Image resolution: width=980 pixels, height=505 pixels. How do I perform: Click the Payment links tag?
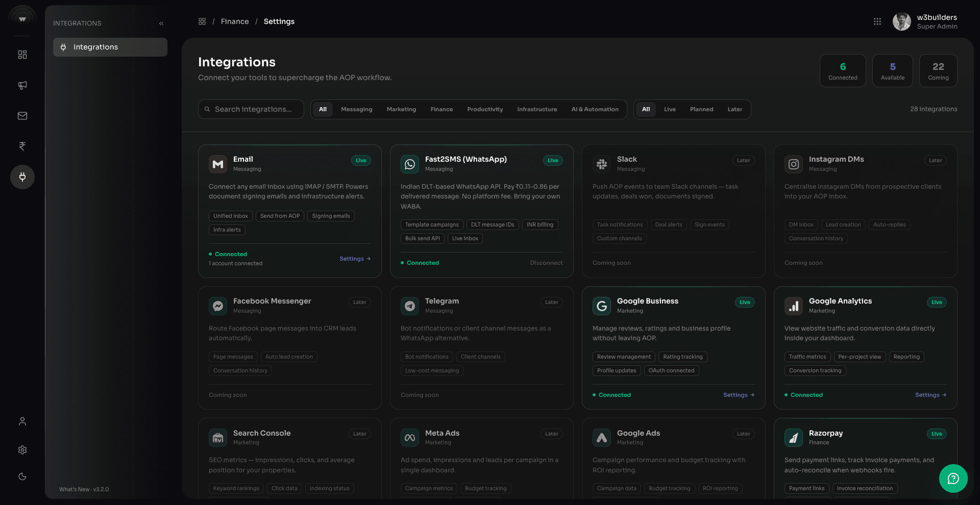(x=806, y=488)
